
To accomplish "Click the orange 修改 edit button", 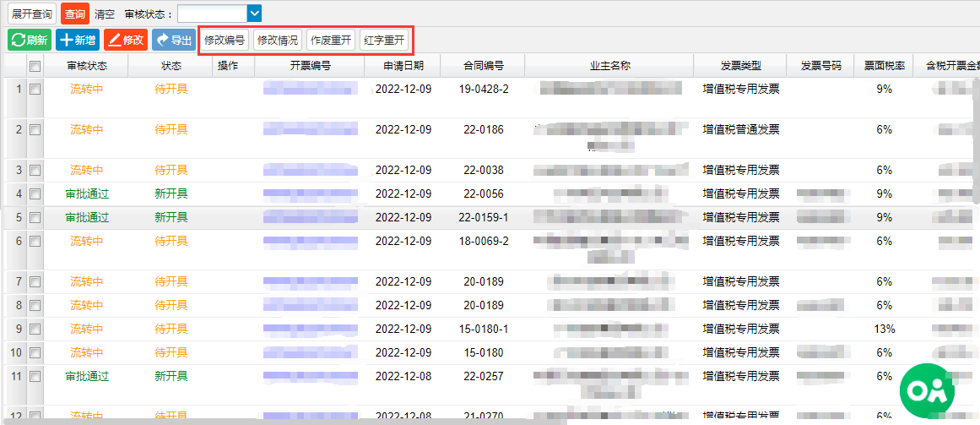I will pyautogui.click(x=126, y=40).
